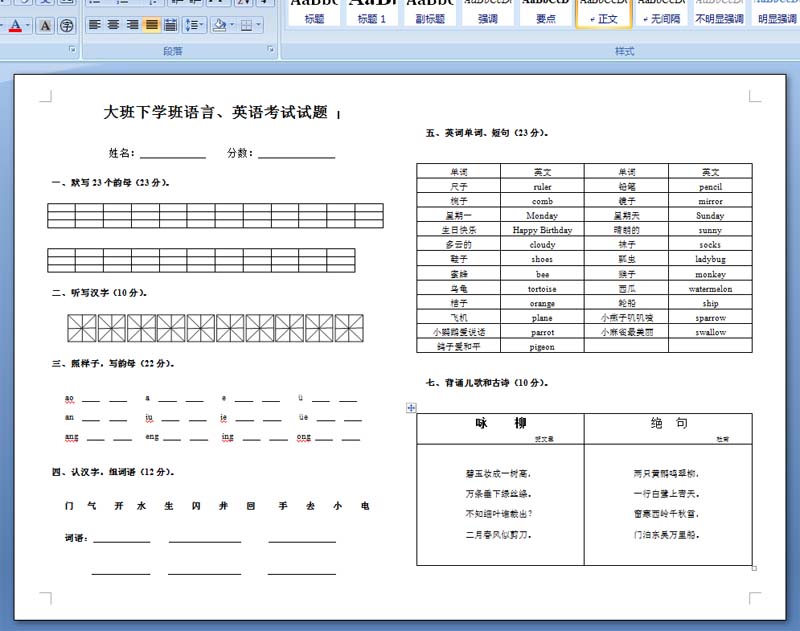Image resolution: width=800 pixels, height=631 pixels.
Task: Click the poem title 绝句
Action: pos(669,423)
